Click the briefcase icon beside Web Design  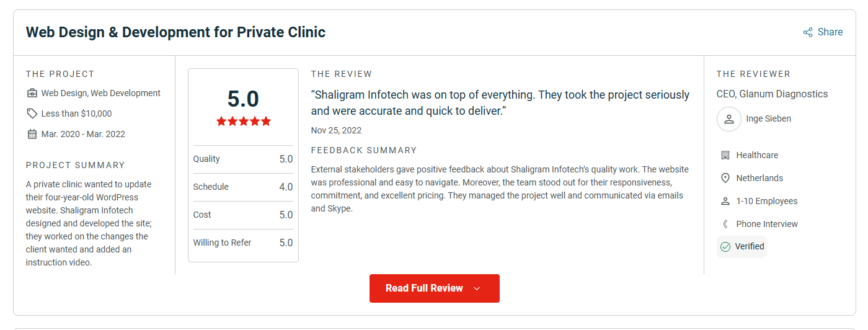point(32,94)
